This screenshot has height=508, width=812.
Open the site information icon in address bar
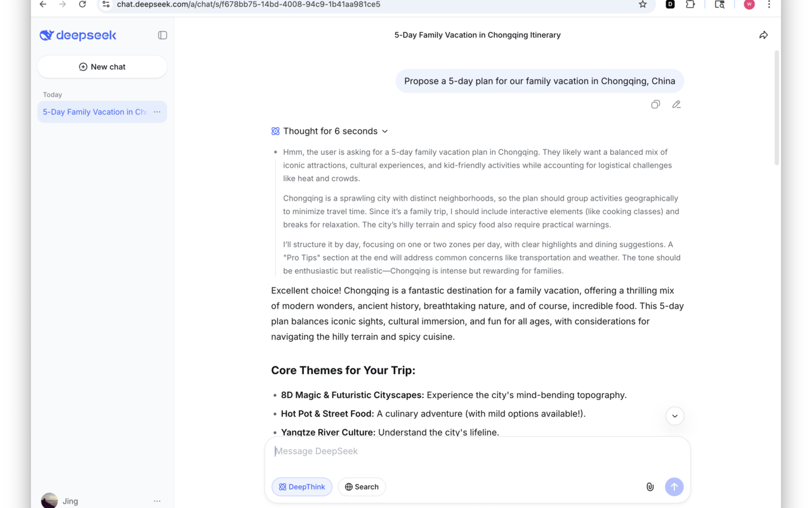click(106, 4)
